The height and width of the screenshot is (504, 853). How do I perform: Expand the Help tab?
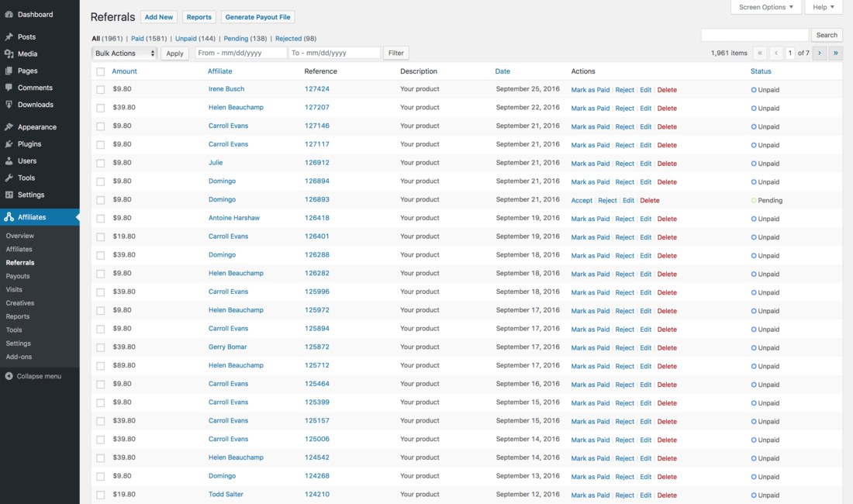click(x=824, y=7)
